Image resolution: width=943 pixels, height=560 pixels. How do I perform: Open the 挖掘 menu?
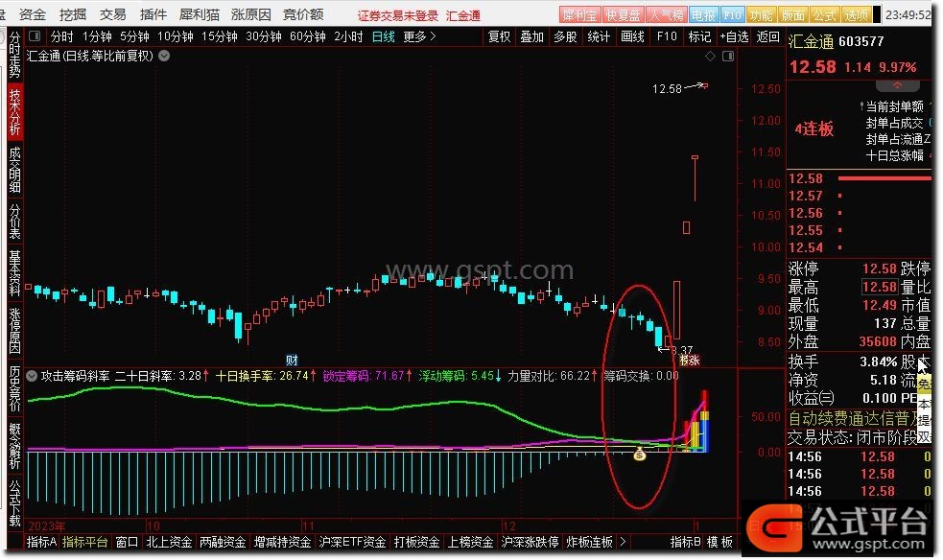(x=73, y=13)
